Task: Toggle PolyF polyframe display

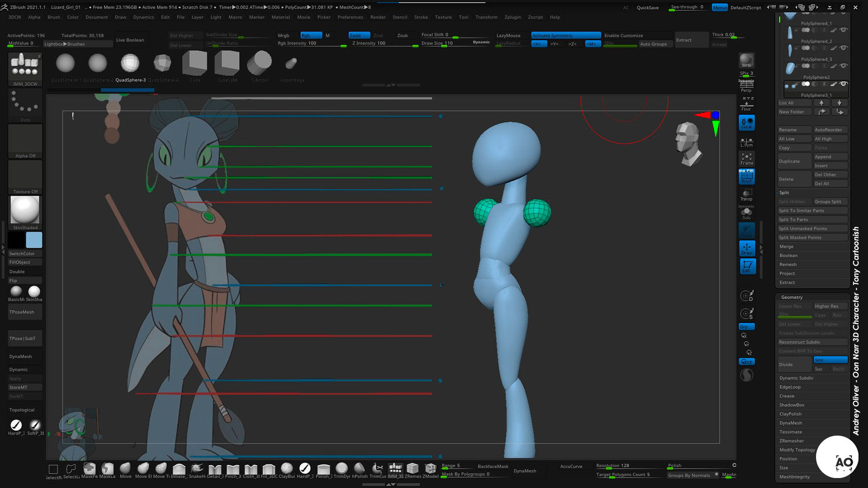Action: 746,177
